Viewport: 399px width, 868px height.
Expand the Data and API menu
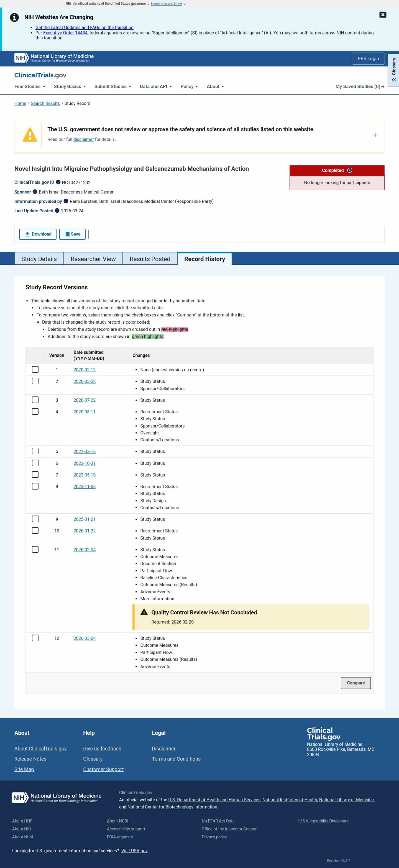pyautogui.click(x=156, y=87)
